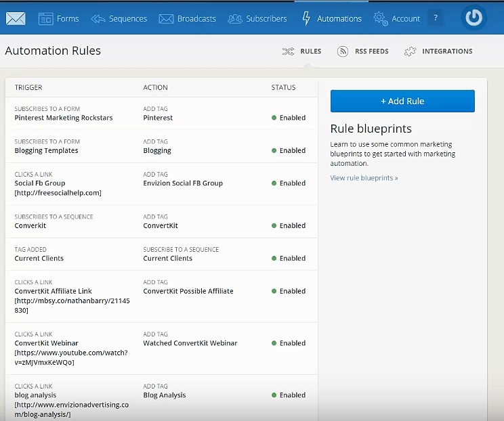
Task: Toggle the green status dot for the Converkit sequence rule
Action: [x=274, y=226]
